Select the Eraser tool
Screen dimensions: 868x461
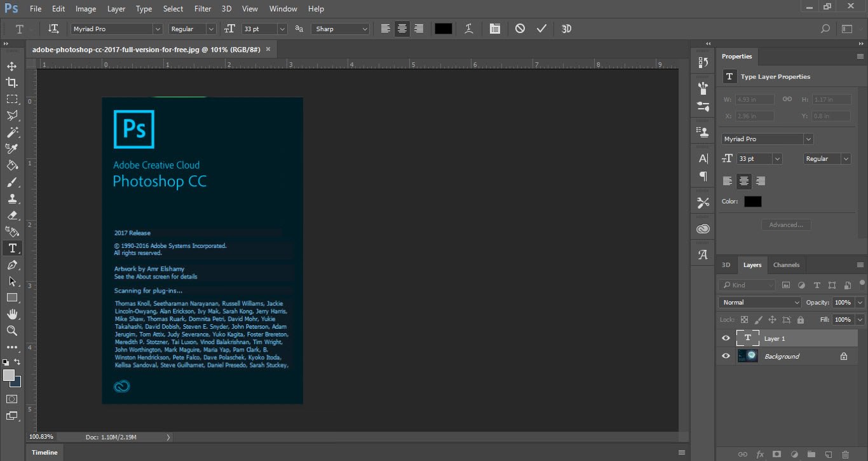12,215
